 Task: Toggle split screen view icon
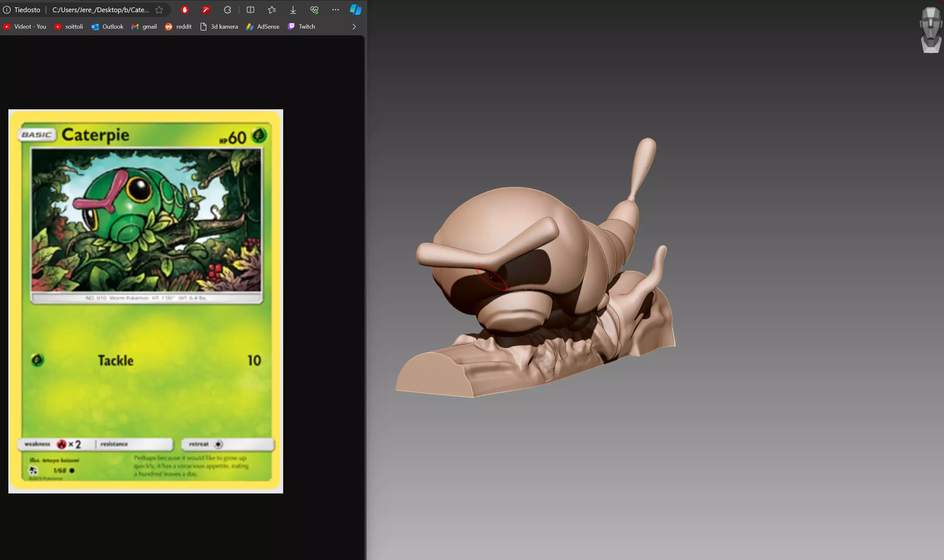250,10
